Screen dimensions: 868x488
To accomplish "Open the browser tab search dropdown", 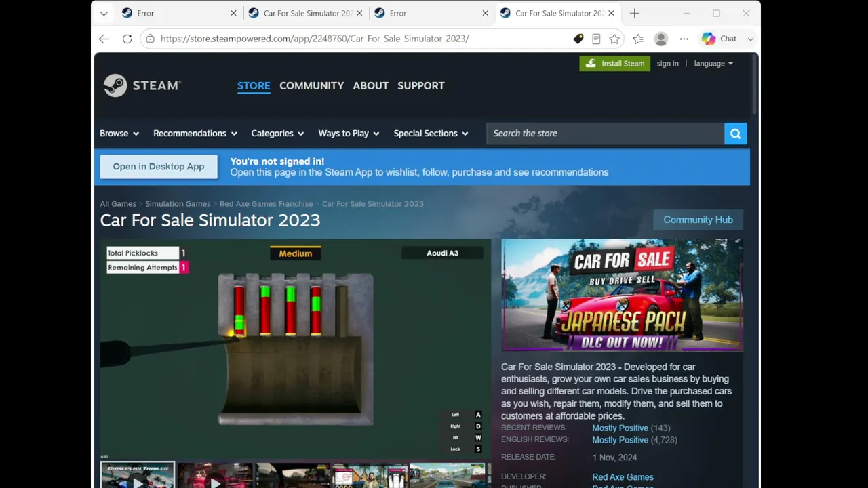I will [x=104, y=13].
